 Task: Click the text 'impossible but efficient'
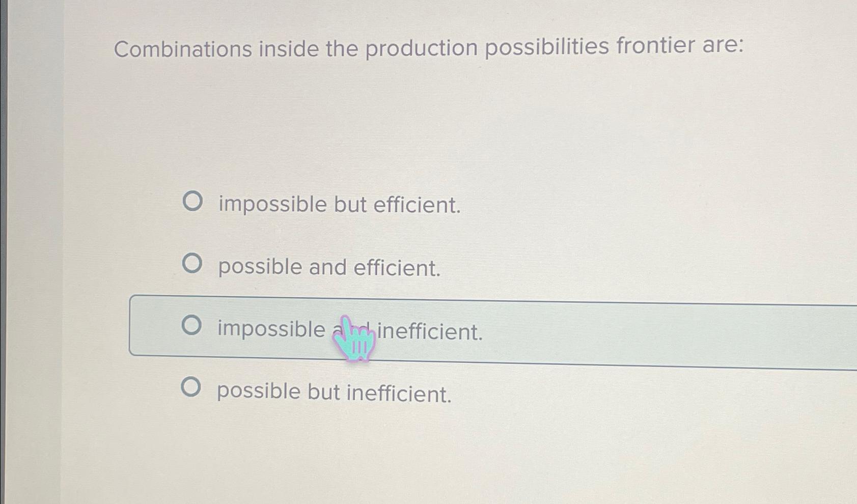(x=338, y=204)
